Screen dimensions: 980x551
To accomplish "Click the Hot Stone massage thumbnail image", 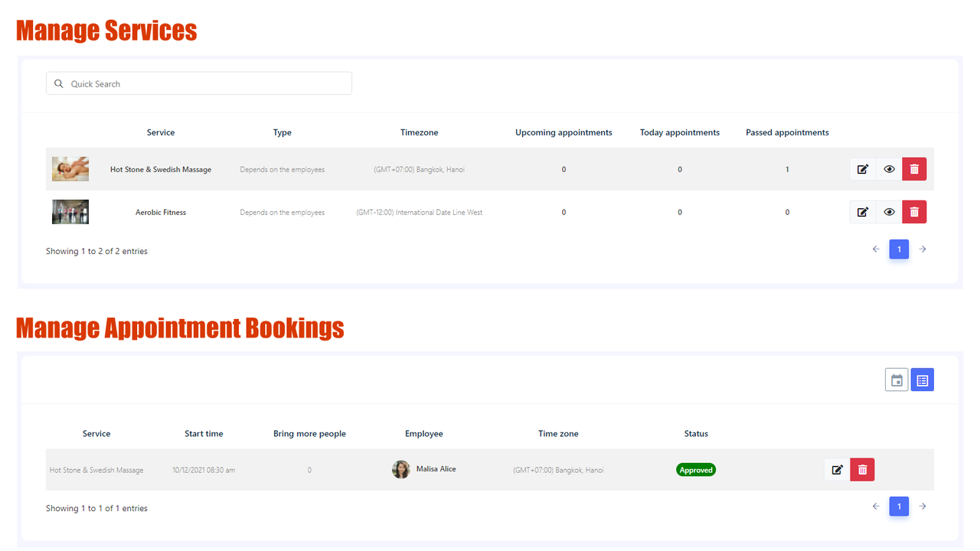I will (70, 168).
